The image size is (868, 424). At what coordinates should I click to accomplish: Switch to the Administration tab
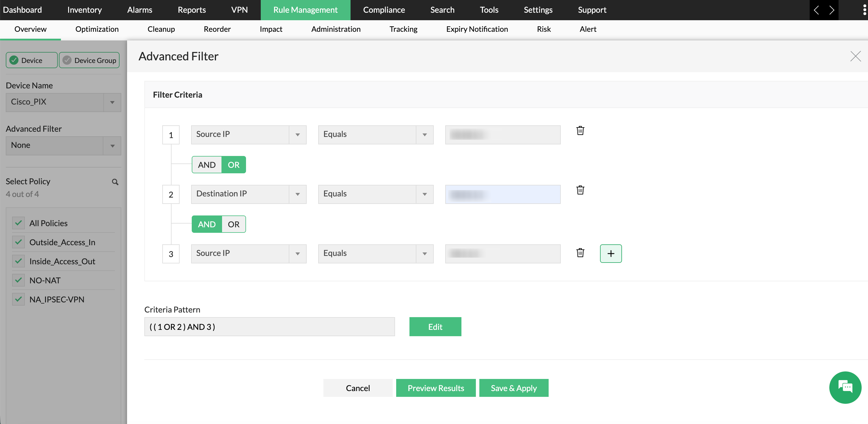[336, 29]
